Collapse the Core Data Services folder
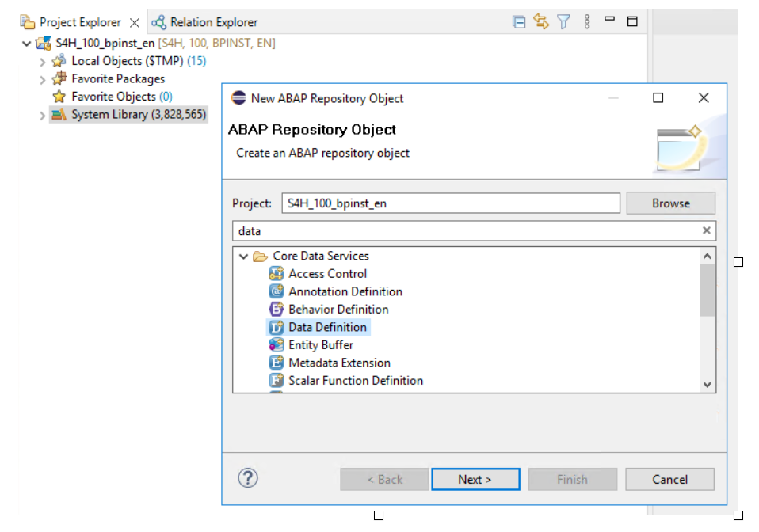This screenshot has width=759, height=532. click(244, 256)
